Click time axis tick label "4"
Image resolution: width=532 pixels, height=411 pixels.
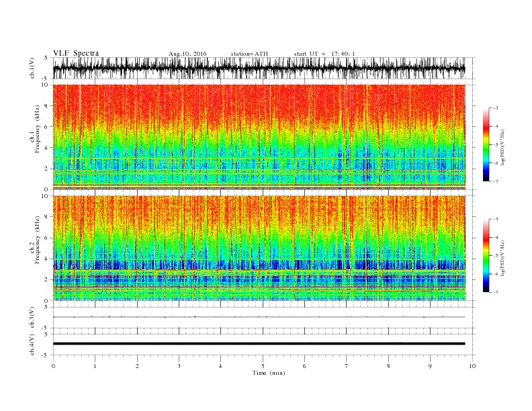point(220,366)
